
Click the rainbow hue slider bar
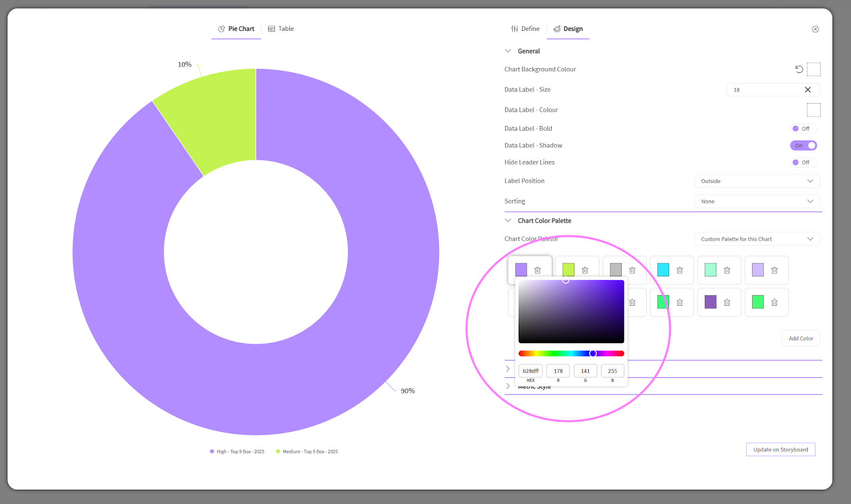[553, 354]
